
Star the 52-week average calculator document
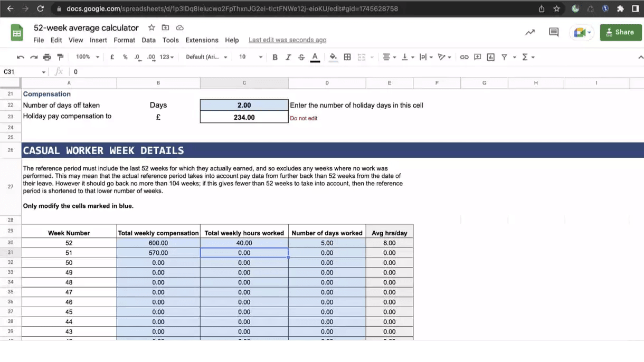click(x=151, y=27)
